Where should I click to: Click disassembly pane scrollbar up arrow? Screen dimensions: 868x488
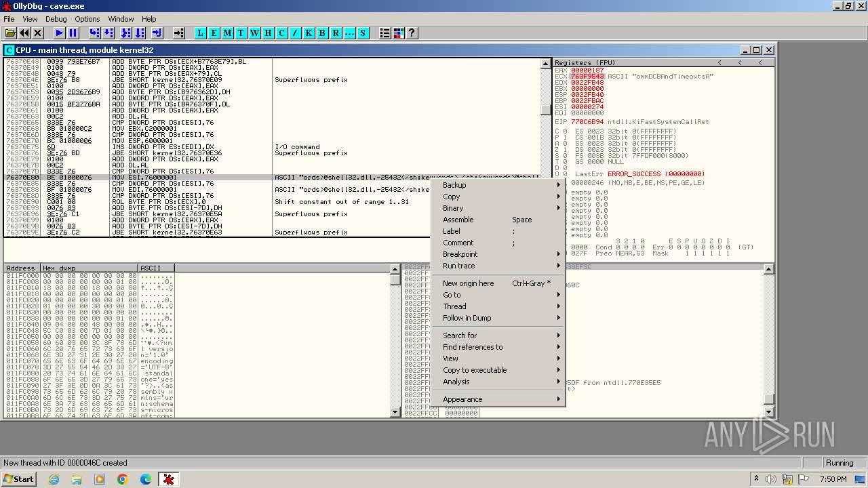[x=546, y=64]
